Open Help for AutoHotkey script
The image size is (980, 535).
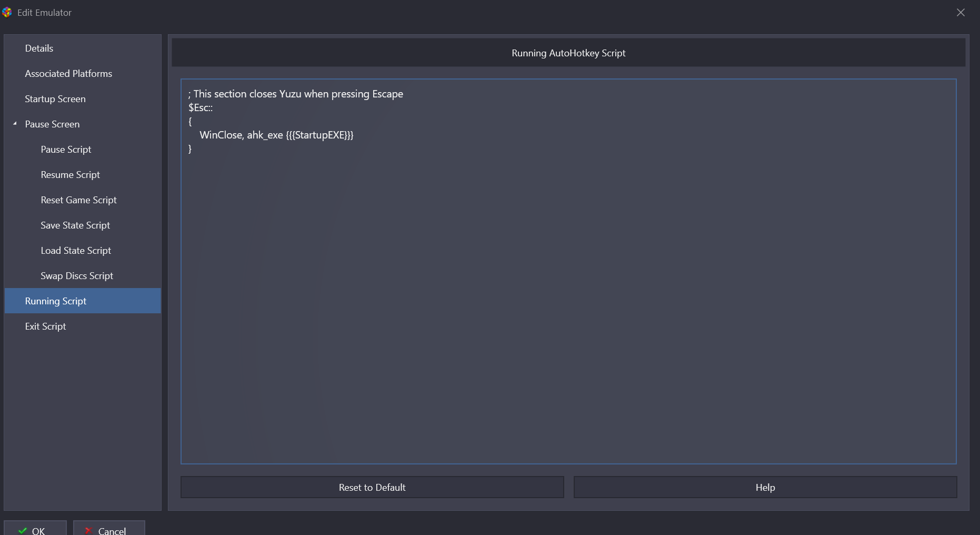point(765,487)
